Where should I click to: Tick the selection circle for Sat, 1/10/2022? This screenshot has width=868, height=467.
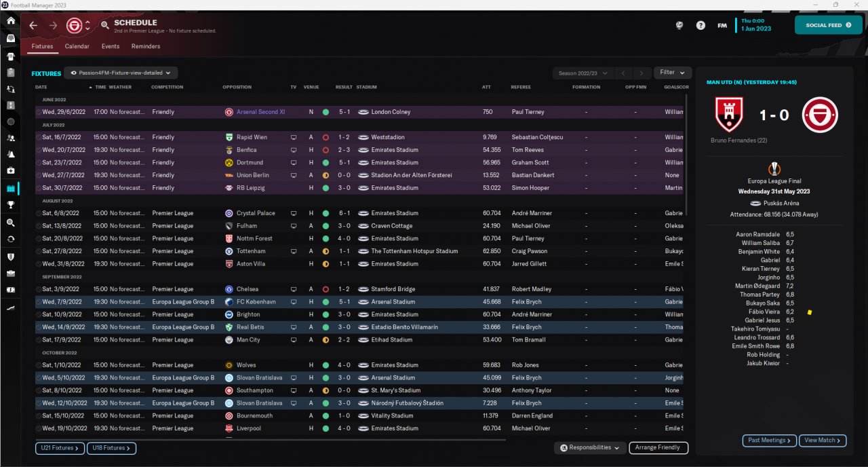tap(39, 365)
